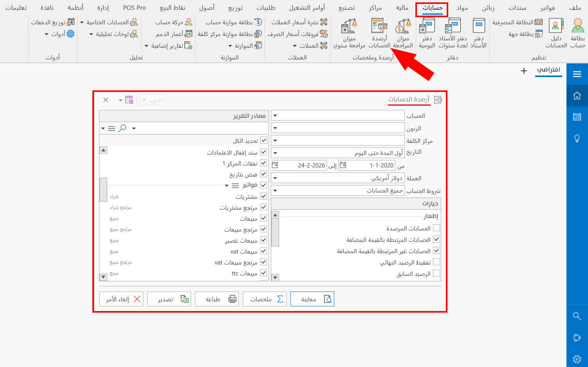Image resolution: width=588 pixels, height=367 pixels.
Task: Open التاريخ period dropdown
Action: pos(275,153)
